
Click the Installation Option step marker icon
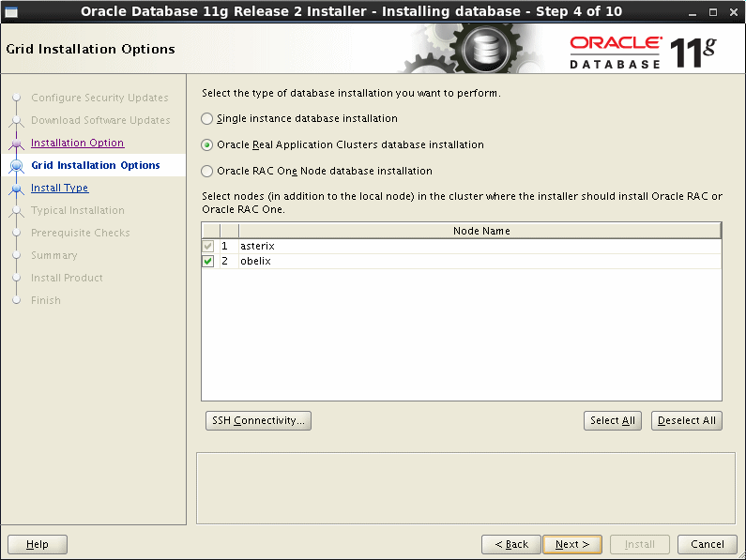(x=17, y=144)
